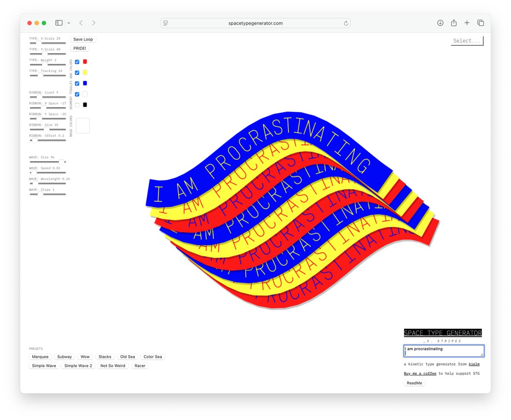511x420 pixels.
Task: Apply the Old Sea preset
Action: [127, 357]
